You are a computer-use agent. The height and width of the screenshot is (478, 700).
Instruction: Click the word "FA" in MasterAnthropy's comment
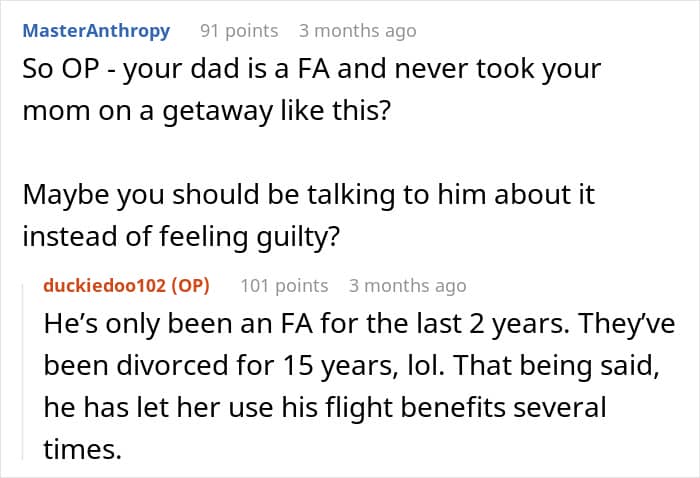click(314, 69)
